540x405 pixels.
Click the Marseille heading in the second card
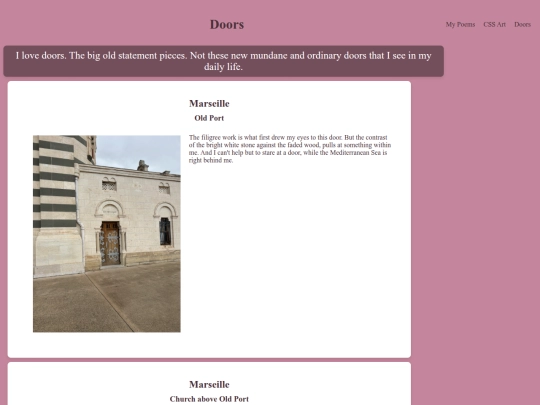pyautogui.click(x=209, y=385)
